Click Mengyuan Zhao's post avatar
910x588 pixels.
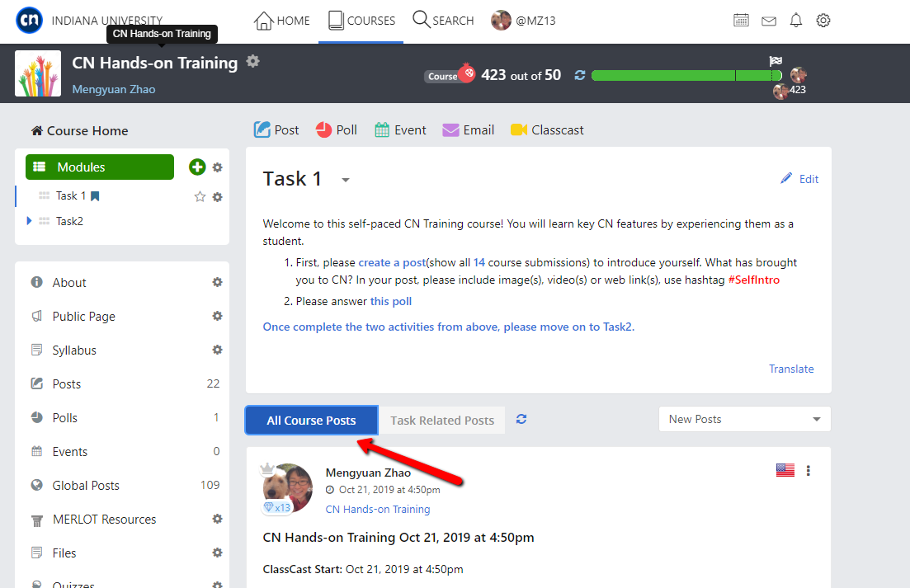pos(288,488)
